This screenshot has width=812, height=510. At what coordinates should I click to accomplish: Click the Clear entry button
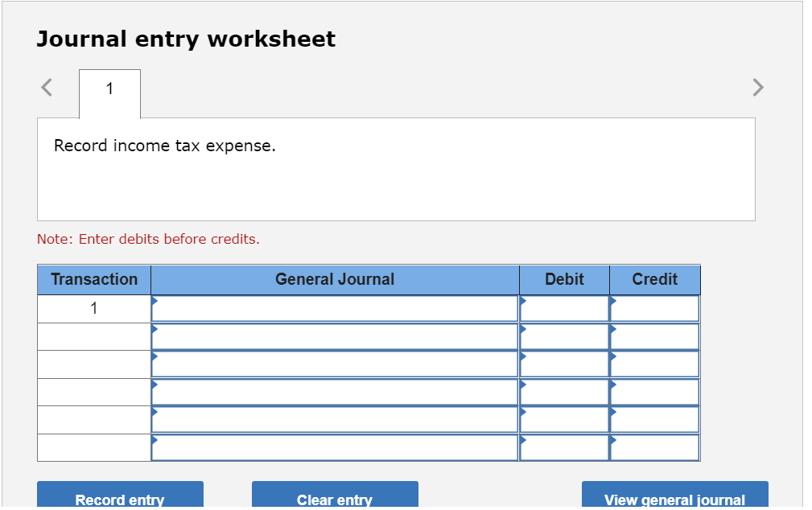click(x=334, y=499)
